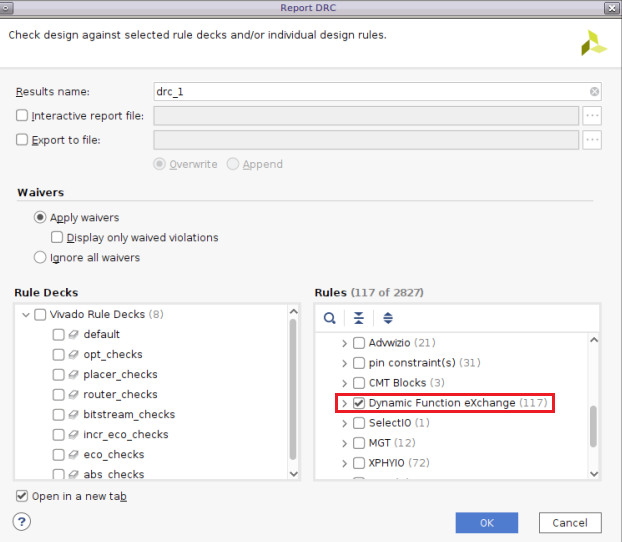622x542 pixels.
Task: Click the Cancel button
Action: click(x=570, y=523)
